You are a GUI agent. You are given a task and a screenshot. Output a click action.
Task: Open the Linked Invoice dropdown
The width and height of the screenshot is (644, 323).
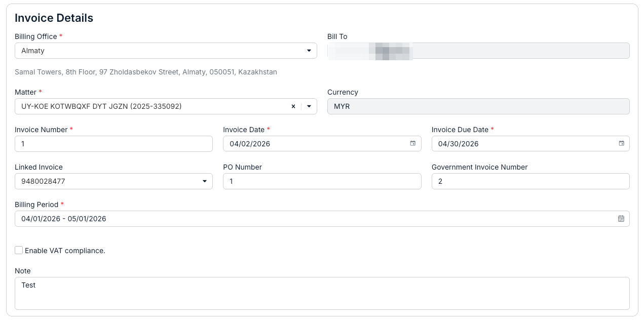coord(113,181)
